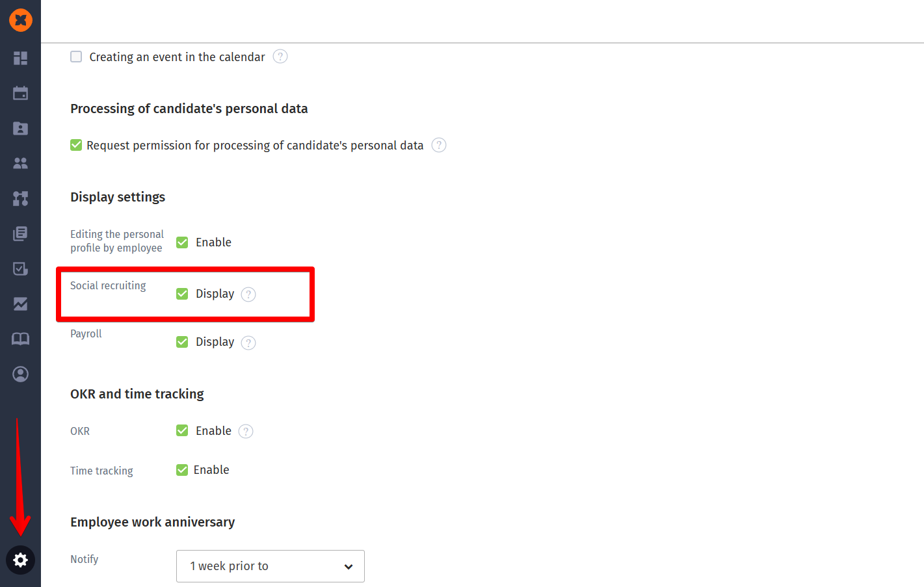Toggle Payroll Display checkbox
This screenshot has height=587, width=924.
[182, 342]
